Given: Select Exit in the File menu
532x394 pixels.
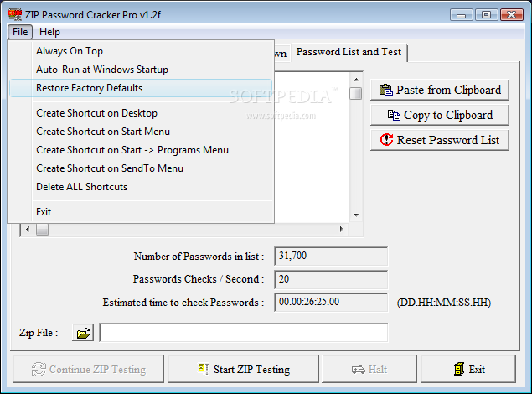Looking at the screenshot, I should coord(141,212).
